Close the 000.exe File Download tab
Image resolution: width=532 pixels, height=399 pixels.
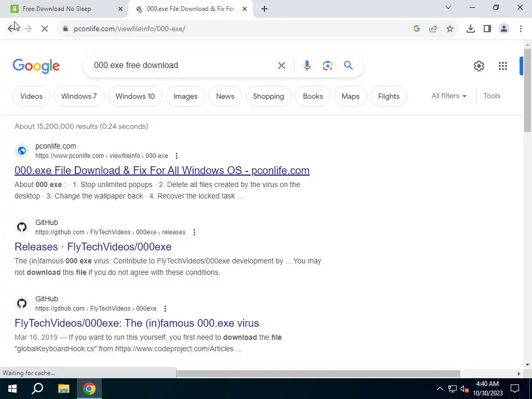(x=244, y=9)
